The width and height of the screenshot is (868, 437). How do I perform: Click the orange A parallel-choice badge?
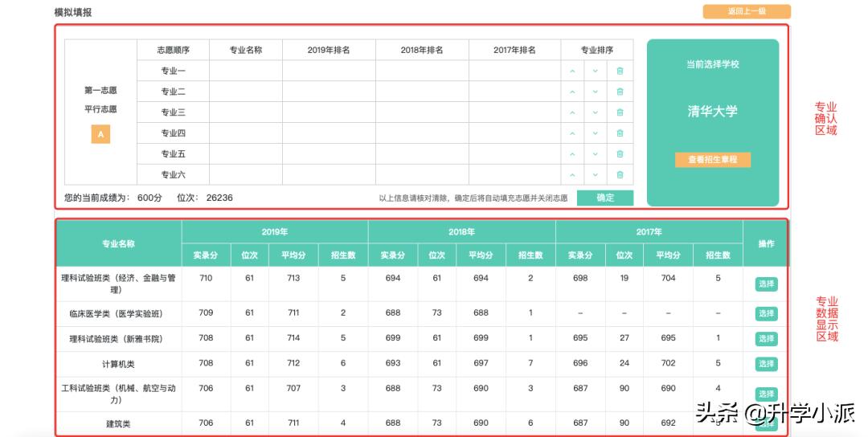(x=100, y=134)
